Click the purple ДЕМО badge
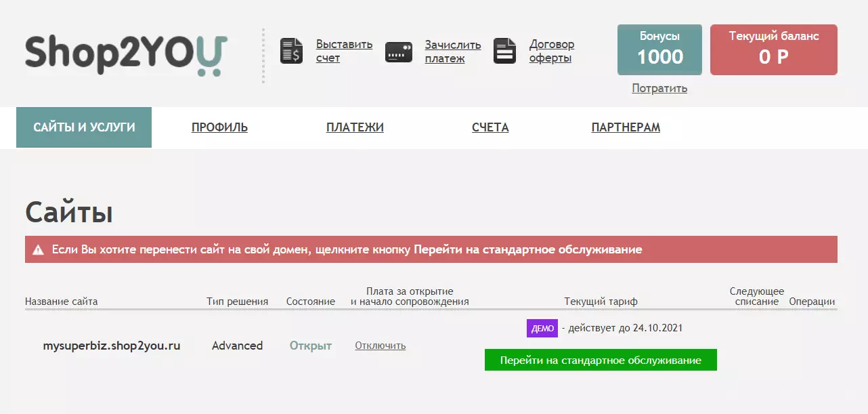 (542, 328)
